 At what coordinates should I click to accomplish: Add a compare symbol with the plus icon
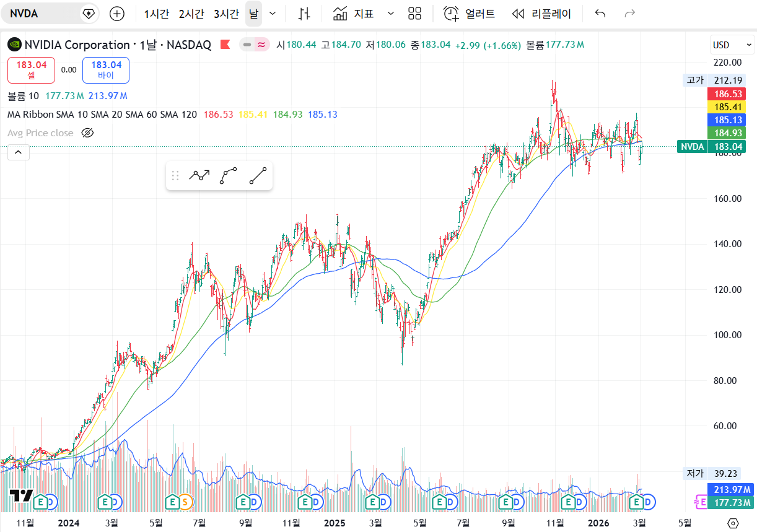coord(116,14)
